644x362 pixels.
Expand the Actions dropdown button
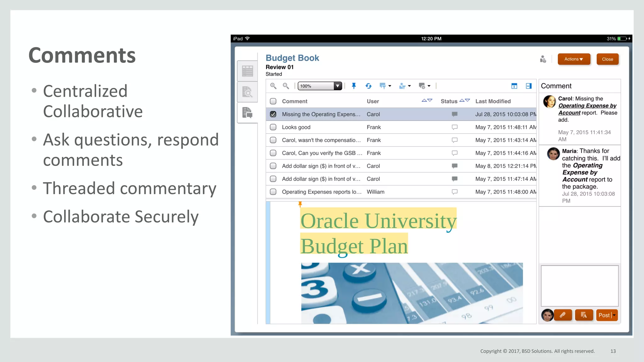click(574, 59)
